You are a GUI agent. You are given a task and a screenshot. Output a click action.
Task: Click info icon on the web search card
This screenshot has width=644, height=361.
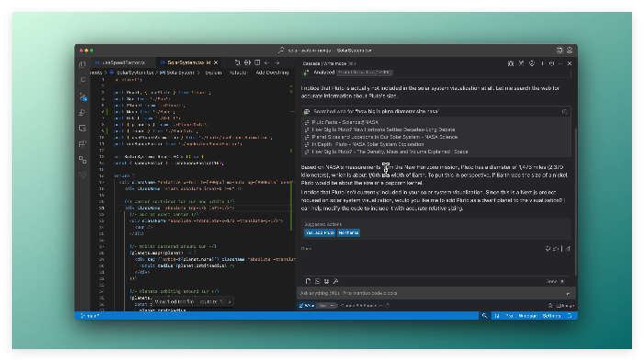pos(565,112)
